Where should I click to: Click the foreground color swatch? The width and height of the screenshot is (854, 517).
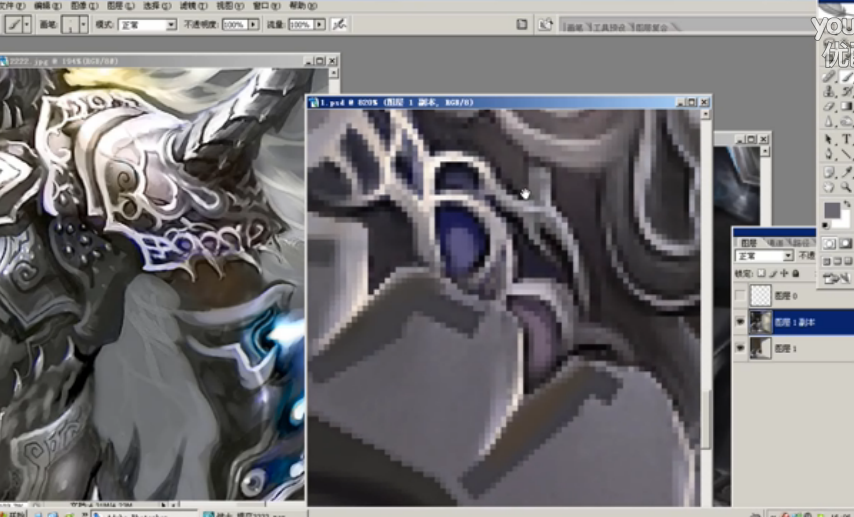[x=832, y=210]
